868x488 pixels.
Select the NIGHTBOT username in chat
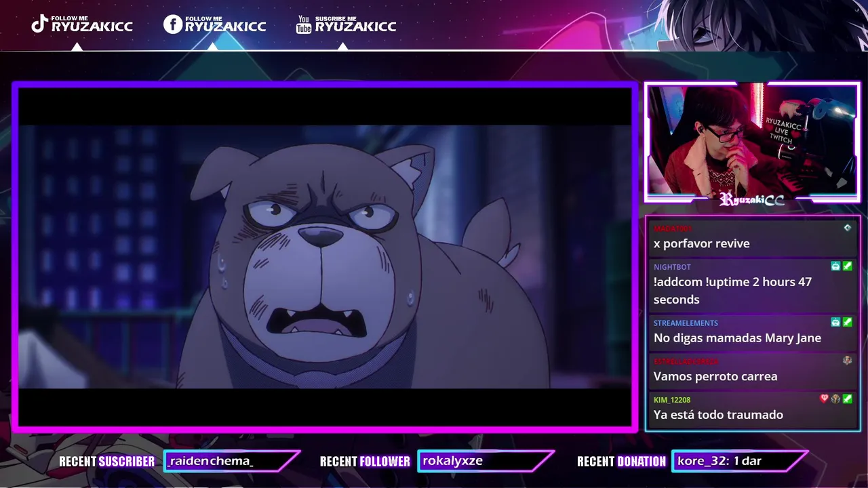pyautogui.click(x=672, y=267)
